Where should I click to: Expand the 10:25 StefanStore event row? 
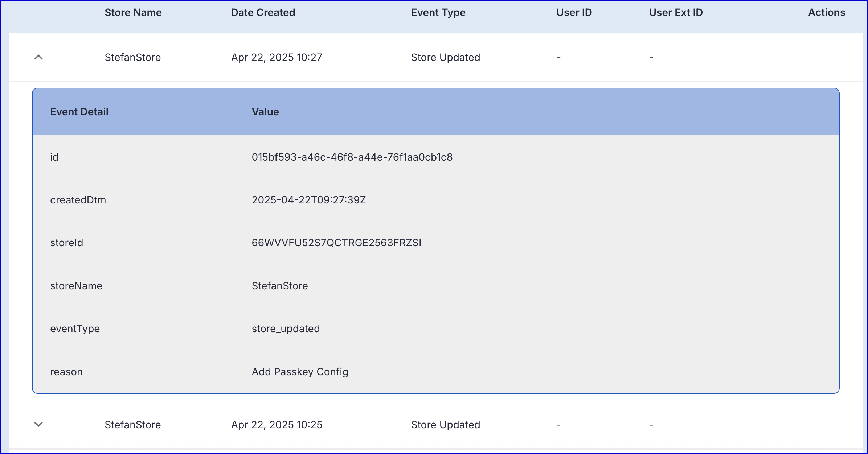pyautogui.click(x=38, y=424)
